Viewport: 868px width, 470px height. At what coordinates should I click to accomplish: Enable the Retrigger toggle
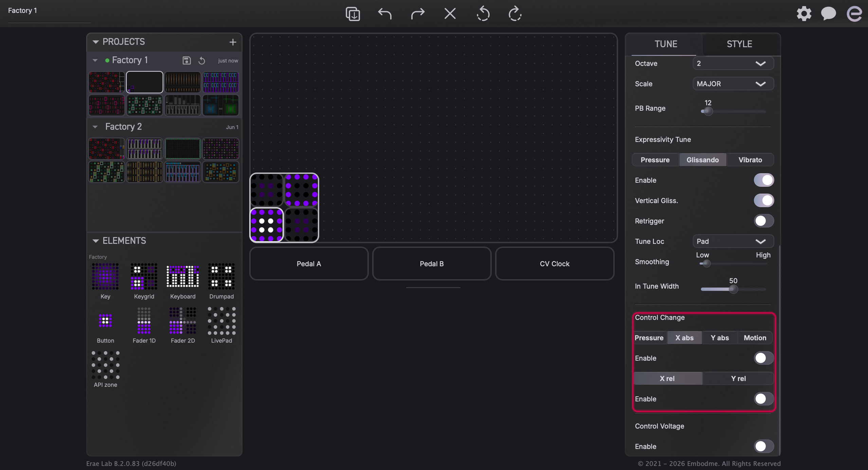coord(764,221)
